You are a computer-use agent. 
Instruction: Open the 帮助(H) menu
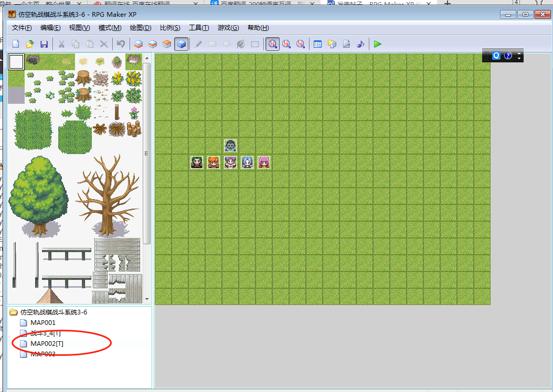pyautogui.click(x=258, y=28)
